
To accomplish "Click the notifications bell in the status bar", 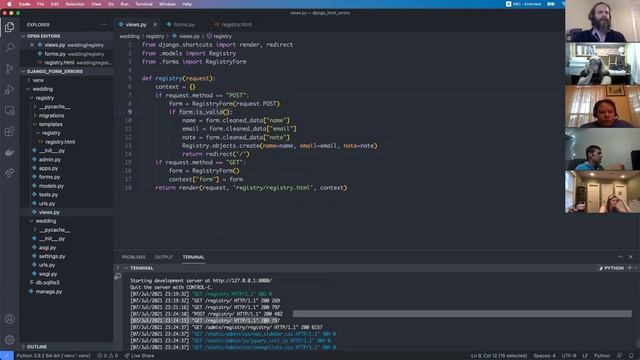I will pos(631,356).
